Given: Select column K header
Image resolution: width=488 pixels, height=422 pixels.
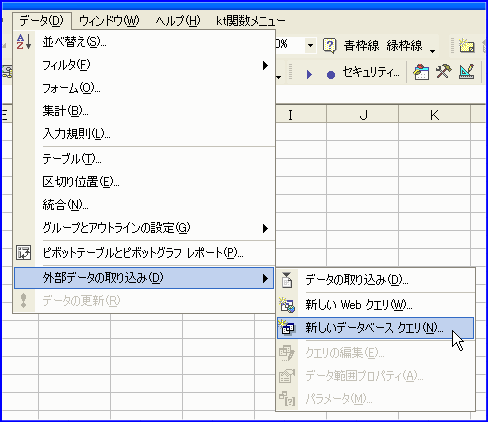Looking at the screenshot, I should coord(434,115).
